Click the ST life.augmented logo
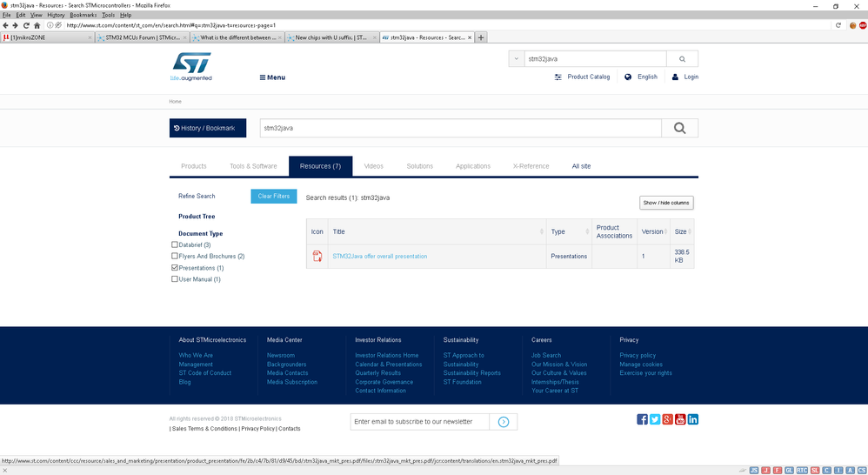The image size is (868, 475). pyautogui.click(x=191, y=66)
